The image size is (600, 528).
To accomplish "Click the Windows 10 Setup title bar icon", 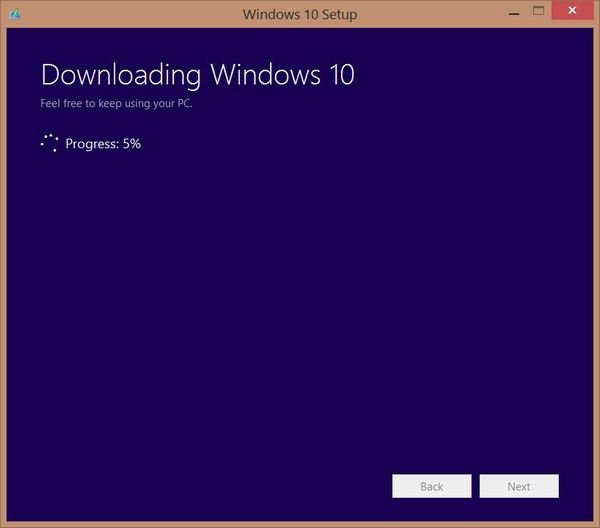I will pos(15,15).
